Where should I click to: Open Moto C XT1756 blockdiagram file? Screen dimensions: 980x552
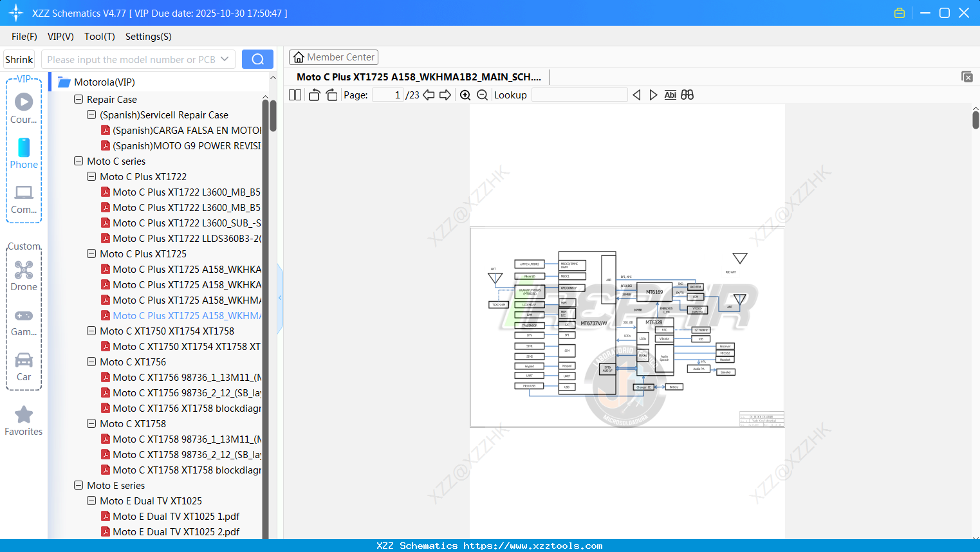pos(181,409)
